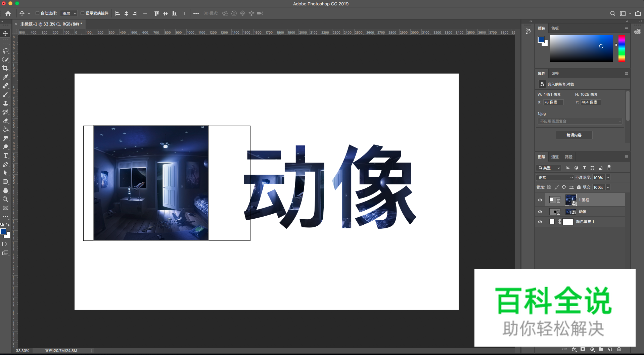Open the blending mode dropdown showing 正常
This screenshot has width=644, height=355.
[555, 177]
